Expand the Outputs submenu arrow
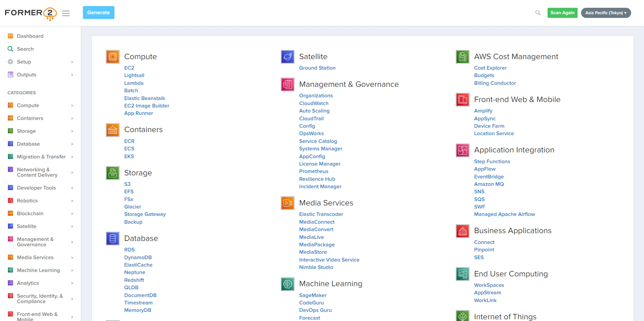 pyautogui.click(x=72, y=75)
